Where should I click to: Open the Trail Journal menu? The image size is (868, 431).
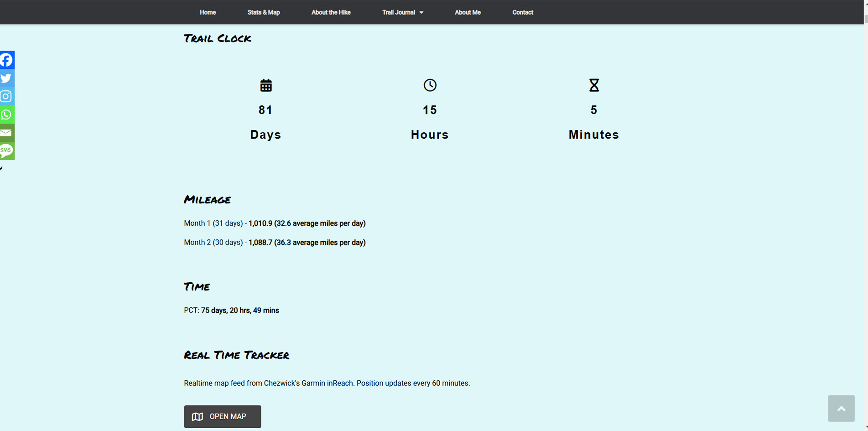[398, 12]
